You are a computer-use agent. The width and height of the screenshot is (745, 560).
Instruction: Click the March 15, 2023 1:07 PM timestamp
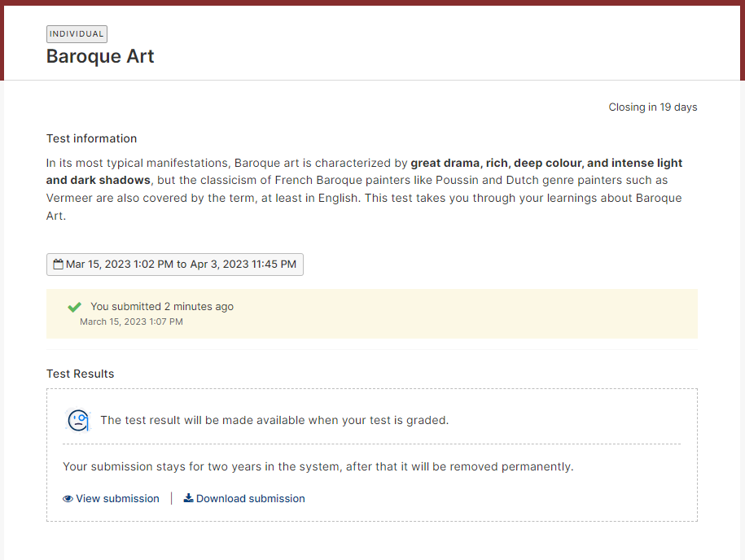tap(131, 322)
